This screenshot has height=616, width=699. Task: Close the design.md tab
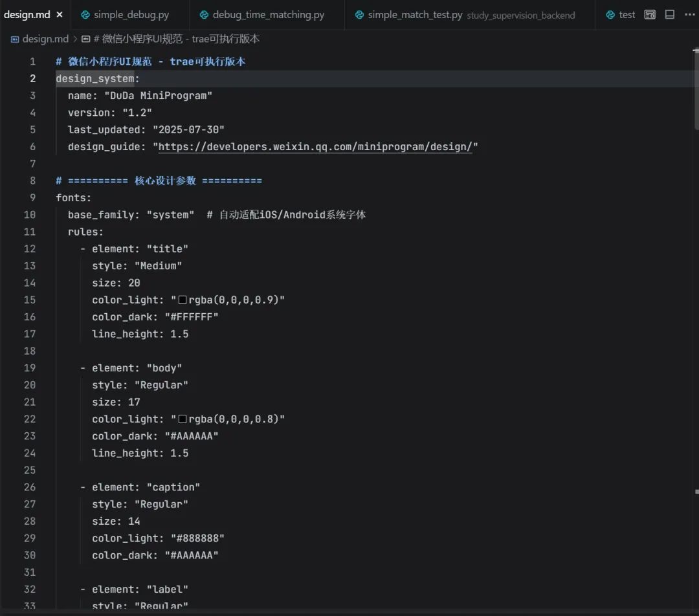tap(60, 15)
